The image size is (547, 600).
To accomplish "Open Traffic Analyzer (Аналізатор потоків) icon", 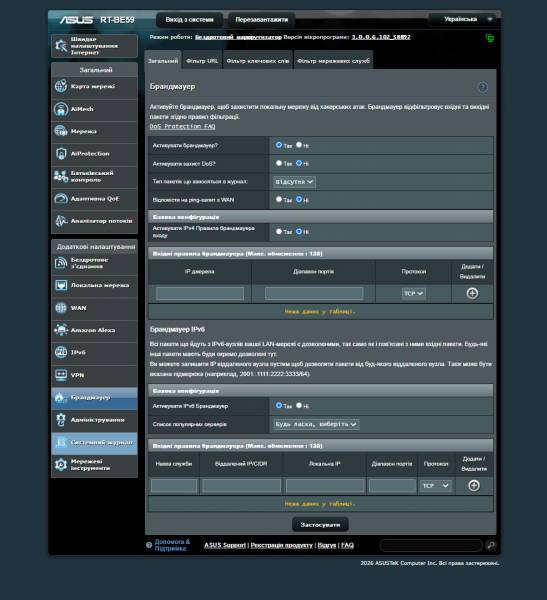I will pyautogui.click(x=61, y=221).
